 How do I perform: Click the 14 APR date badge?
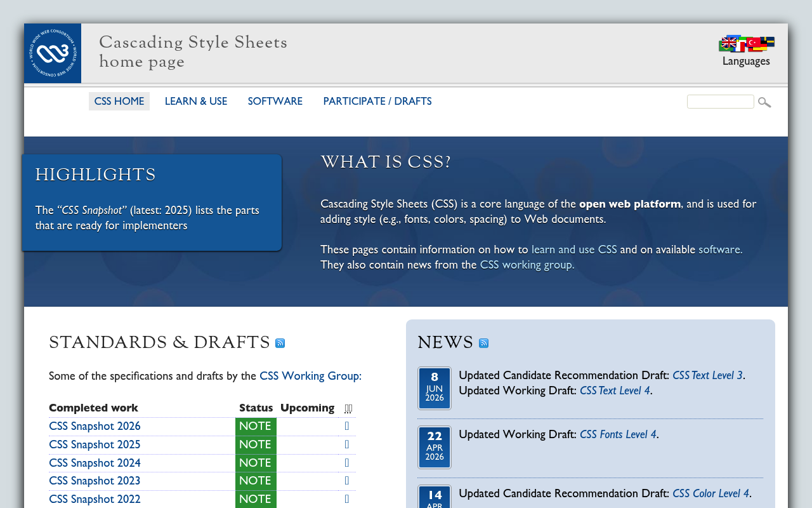point(435,497)
